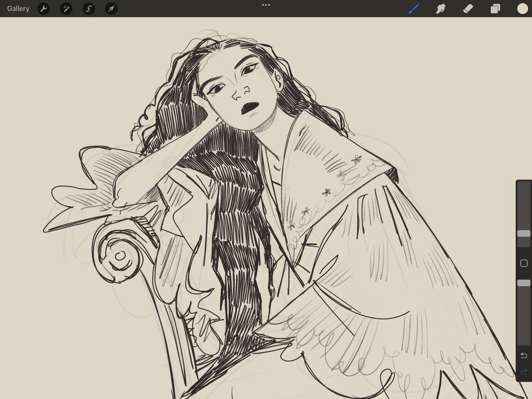Activate the Selection tool
532x399 pixels.
click(x=89, y=8)
